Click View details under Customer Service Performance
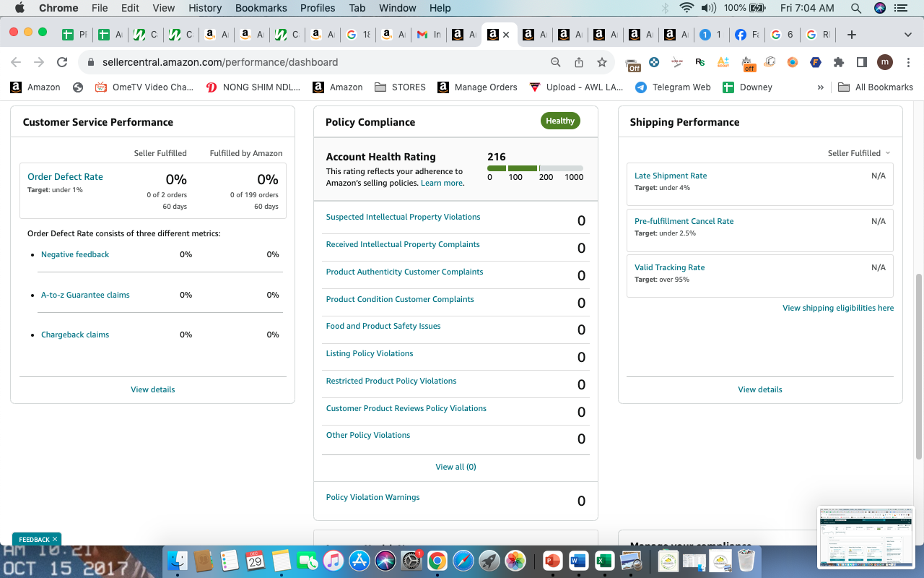This screenshot has height=578, width=924. coord(152,389)
